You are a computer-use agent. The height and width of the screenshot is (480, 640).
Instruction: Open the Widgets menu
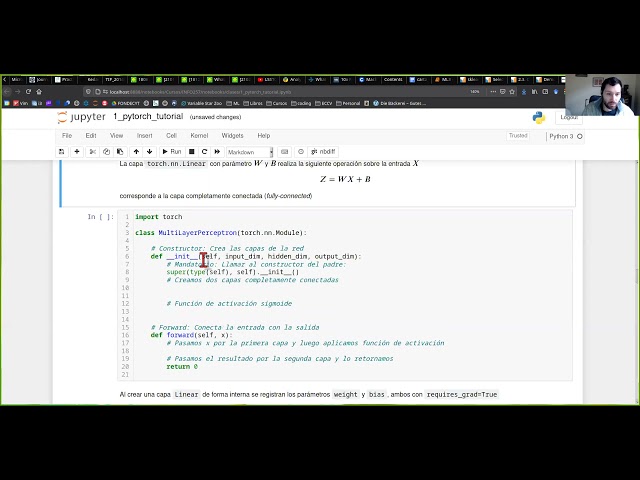click(232, 136)
